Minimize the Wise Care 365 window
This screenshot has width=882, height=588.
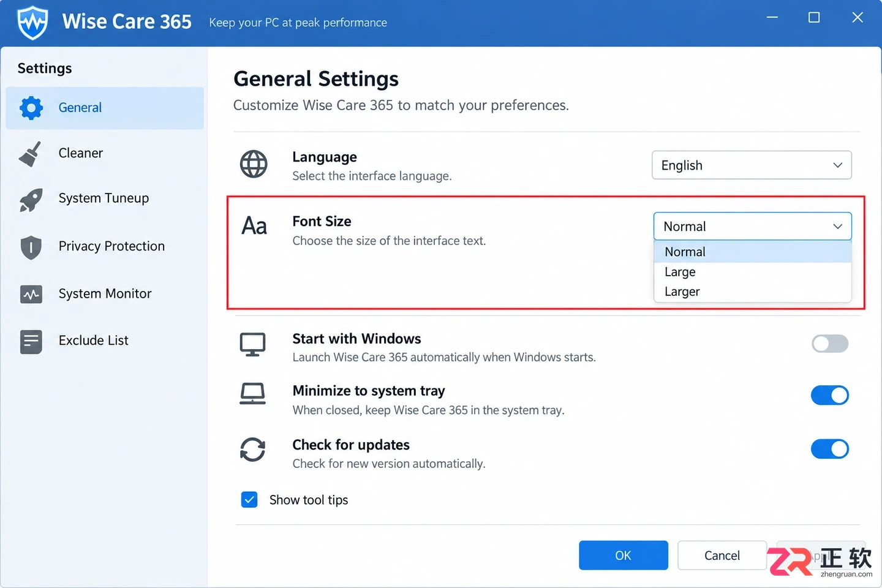(x=772, y=17)
